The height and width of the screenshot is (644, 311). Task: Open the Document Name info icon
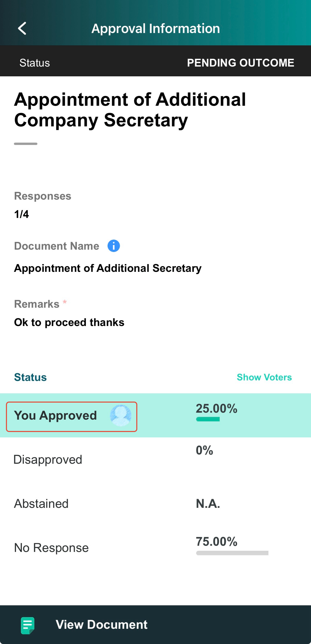pos(114,246)
